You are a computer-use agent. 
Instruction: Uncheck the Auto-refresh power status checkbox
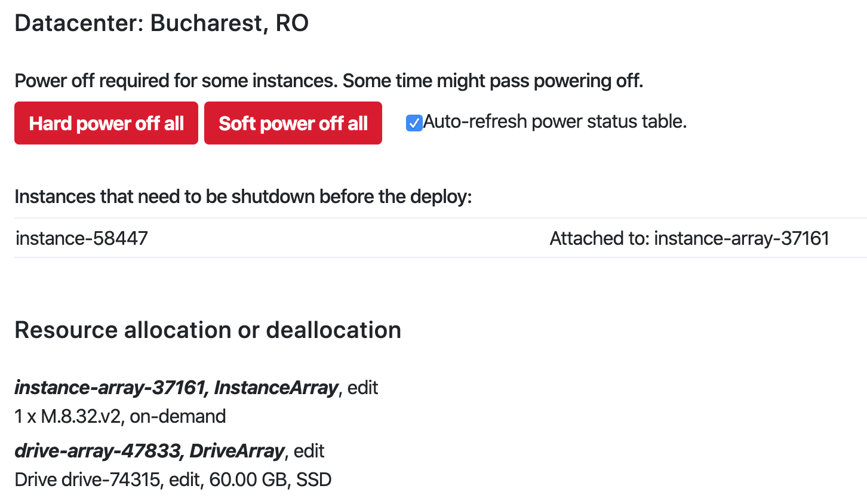tap(414, 123)
